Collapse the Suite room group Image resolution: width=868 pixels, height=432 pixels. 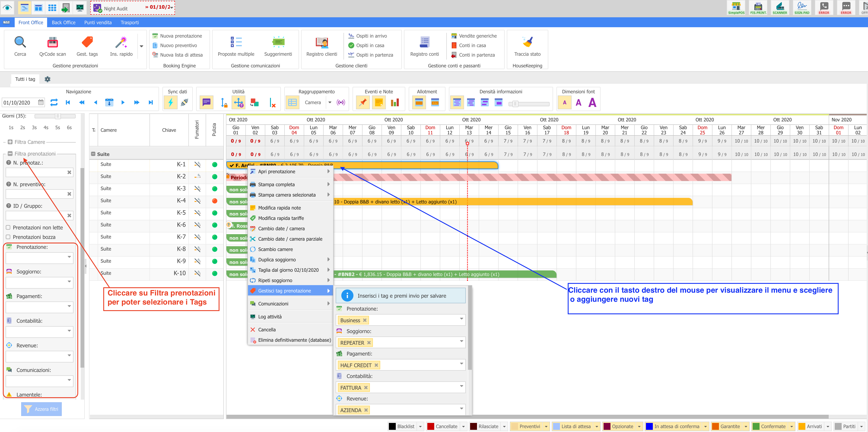(93, 154)
